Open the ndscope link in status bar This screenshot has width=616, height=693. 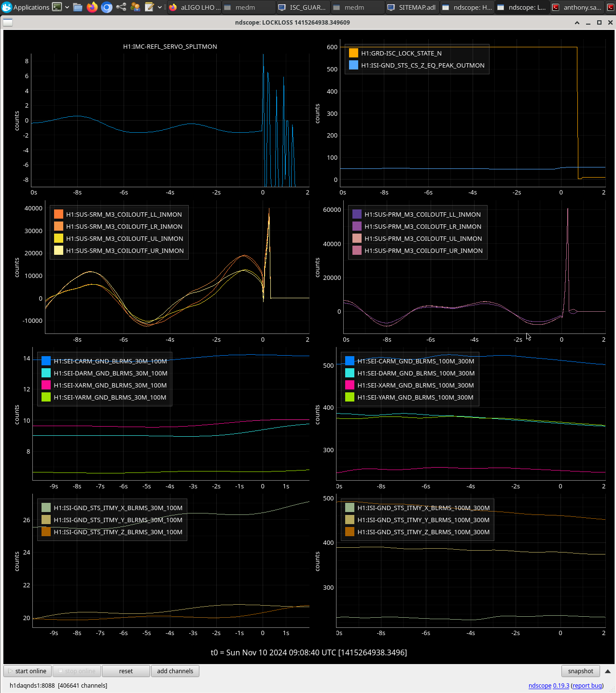(x=540, y=685)
